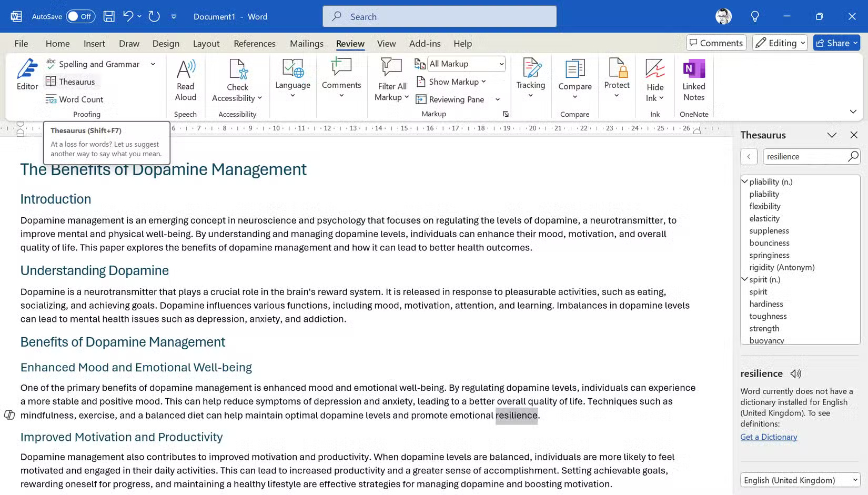
Task: Open the Tracking options
Action: 530,79
